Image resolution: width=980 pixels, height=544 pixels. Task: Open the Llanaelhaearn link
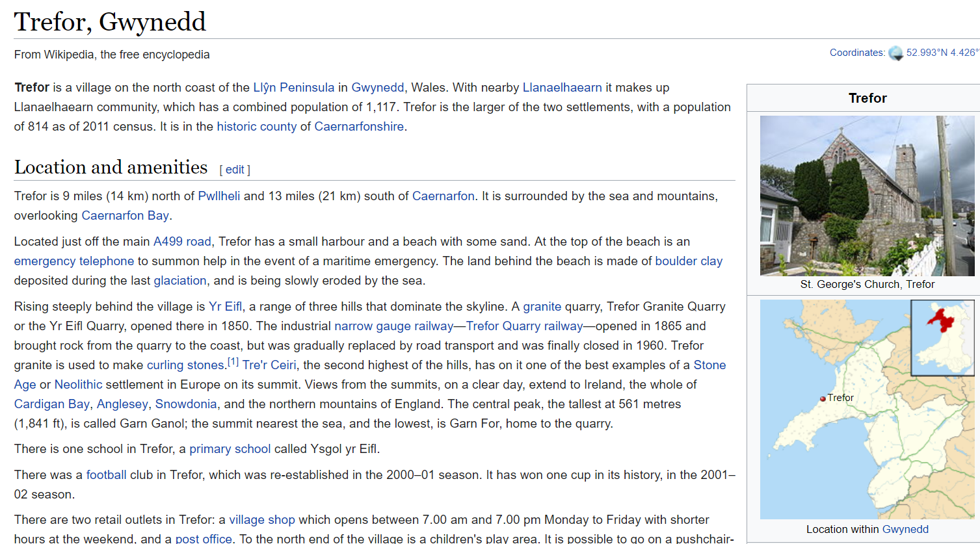point(563,88)
